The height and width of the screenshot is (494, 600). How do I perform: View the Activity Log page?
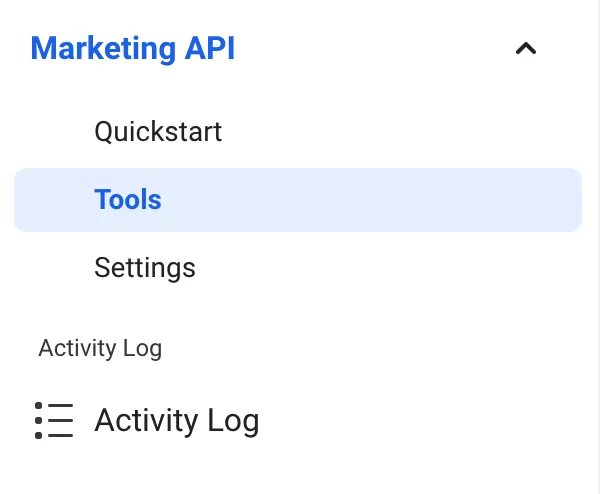[177, 421]
